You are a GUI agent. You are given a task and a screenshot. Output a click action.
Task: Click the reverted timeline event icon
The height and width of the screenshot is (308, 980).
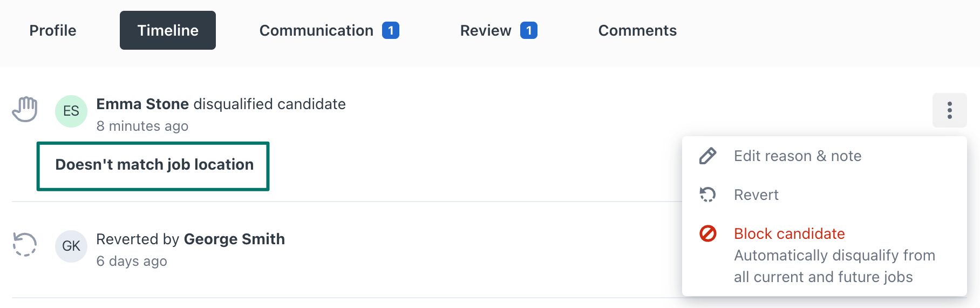(25, 244)
